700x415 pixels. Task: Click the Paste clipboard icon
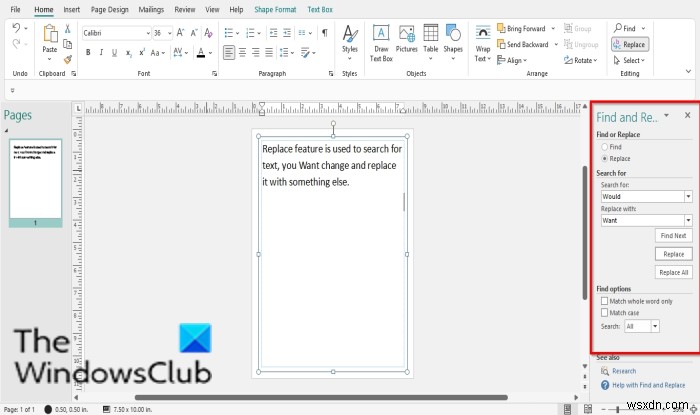pos(50,33)
